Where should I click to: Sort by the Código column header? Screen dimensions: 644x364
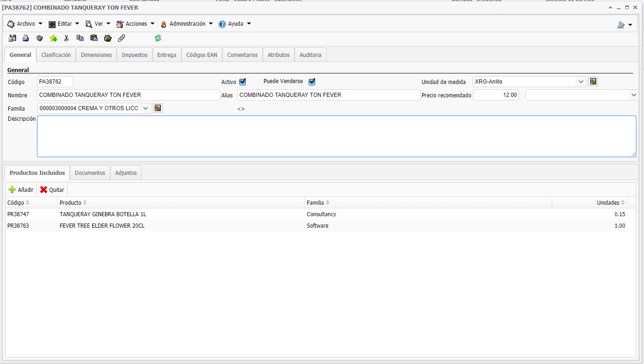tap(32, 202)
